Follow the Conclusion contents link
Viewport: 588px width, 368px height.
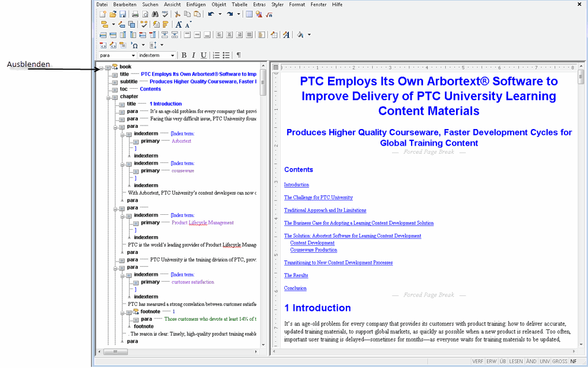[x=295, y=288]
